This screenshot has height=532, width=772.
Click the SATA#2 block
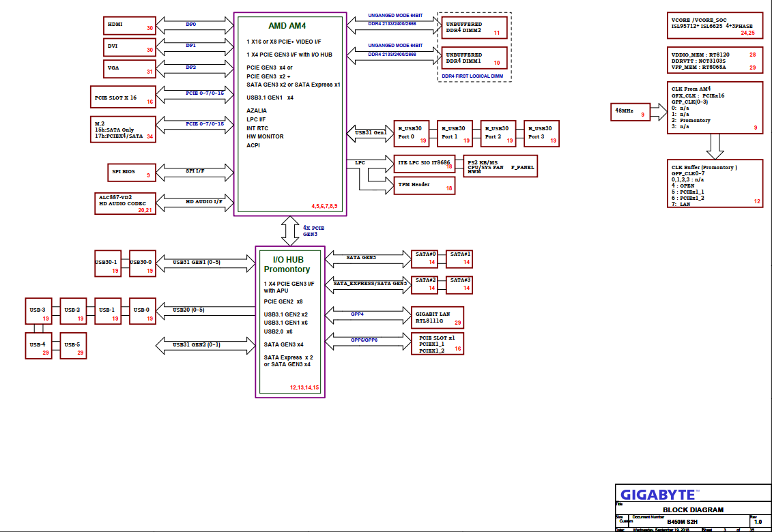425,286
